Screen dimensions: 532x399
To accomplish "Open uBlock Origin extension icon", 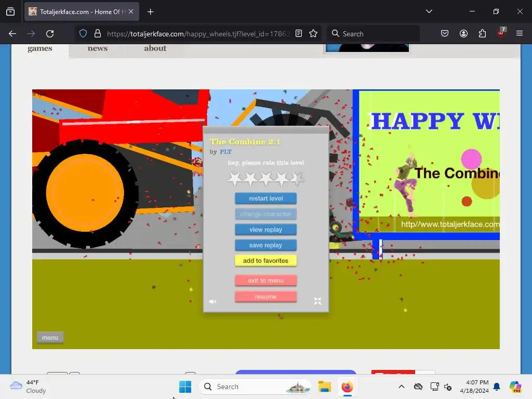I will 501,33.
